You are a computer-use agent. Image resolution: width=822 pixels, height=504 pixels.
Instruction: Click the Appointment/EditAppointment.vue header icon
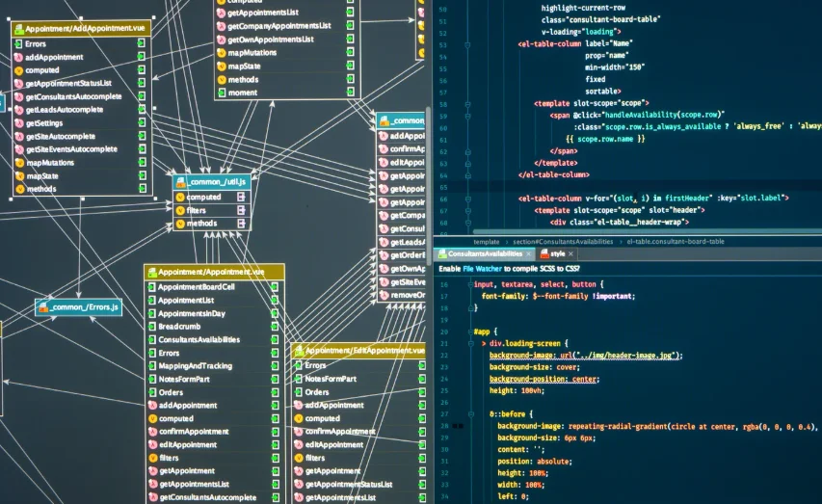point(299,351)
